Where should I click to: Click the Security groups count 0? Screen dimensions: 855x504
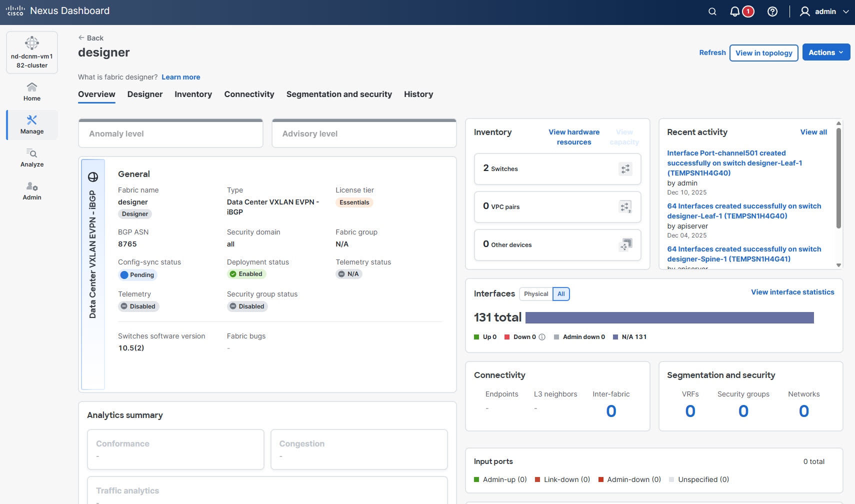(743, 411)
